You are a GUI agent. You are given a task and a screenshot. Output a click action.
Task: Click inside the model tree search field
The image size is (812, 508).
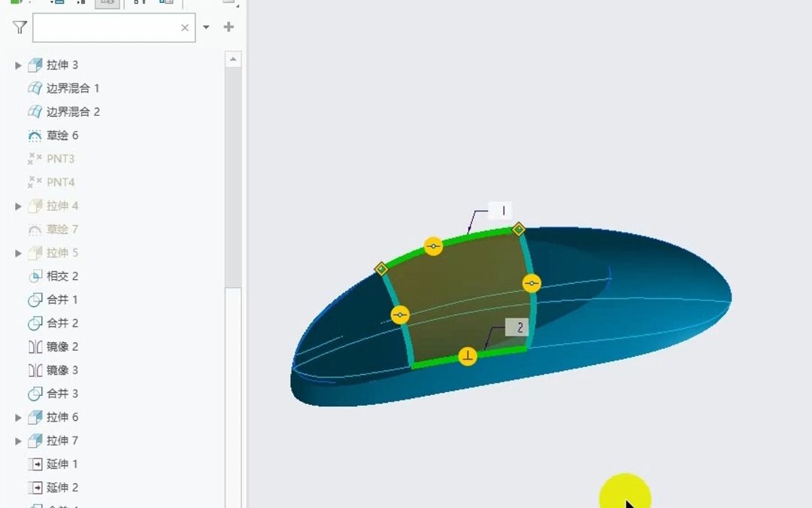pyautogui.click(x=105, y=28)
